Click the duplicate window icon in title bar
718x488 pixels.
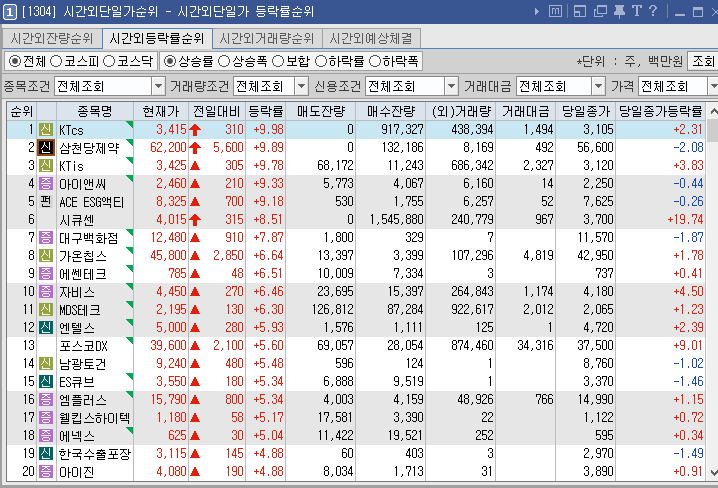coord(600,11)
